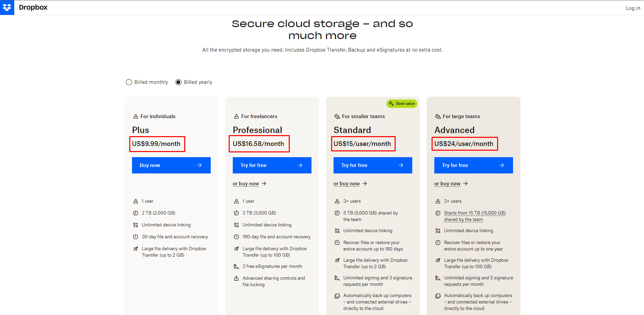
Task: Click the Dropbox wordmark text
Action: [x=33, y=7]
